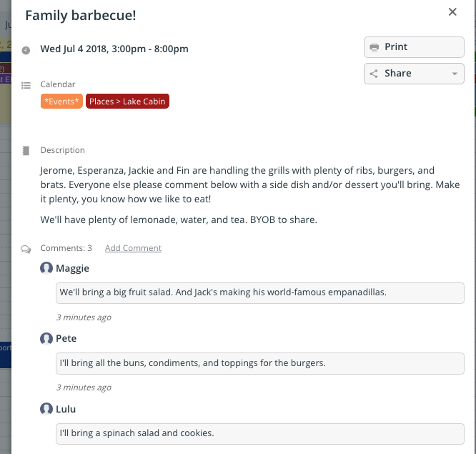Click the speech bubbles comments icon

[x=26, y=250]
